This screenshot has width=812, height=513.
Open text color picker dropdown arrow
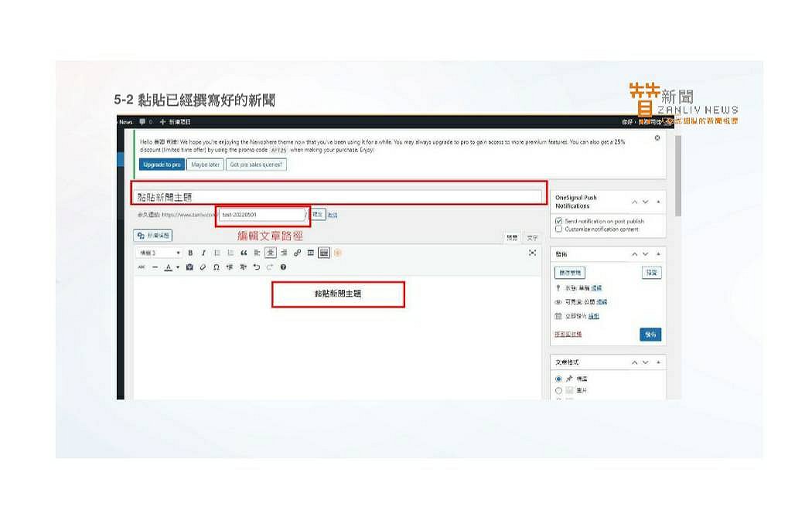coord(178,267)
